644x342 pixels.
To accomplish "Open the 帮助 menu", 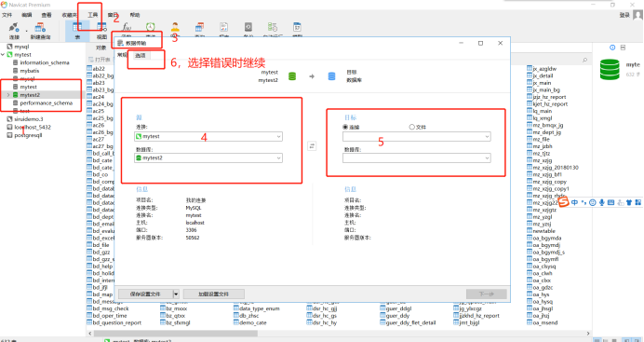I will 134,15.
